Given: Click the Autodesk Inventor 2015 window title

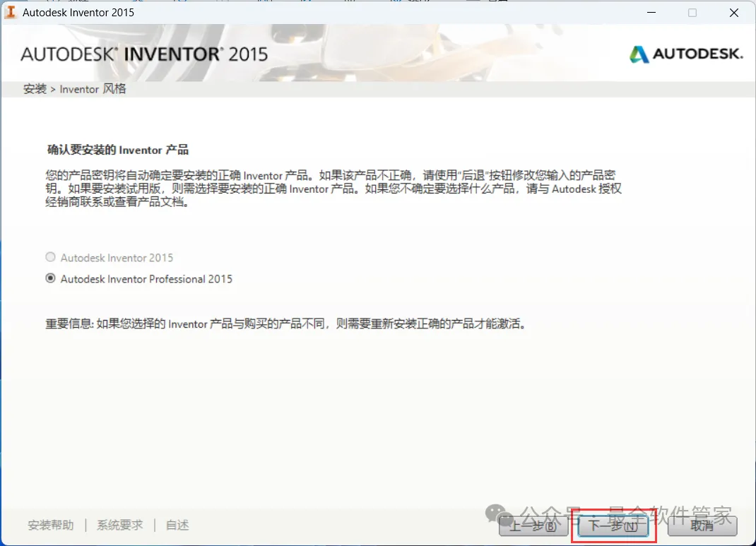Looking at the screenshot, I should pos(78,13).
